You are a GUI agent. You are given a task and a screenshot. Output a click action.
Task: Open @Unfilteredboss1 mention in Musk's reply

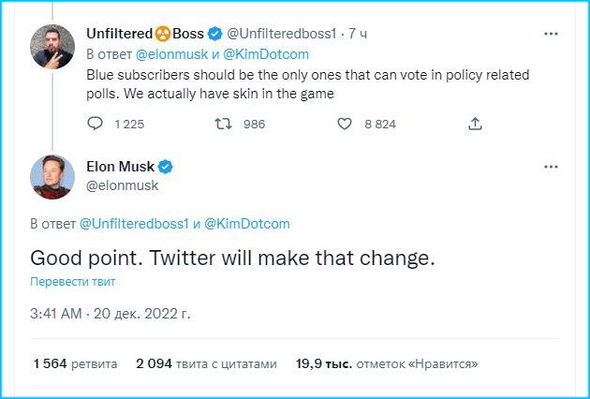click(134, 224)
